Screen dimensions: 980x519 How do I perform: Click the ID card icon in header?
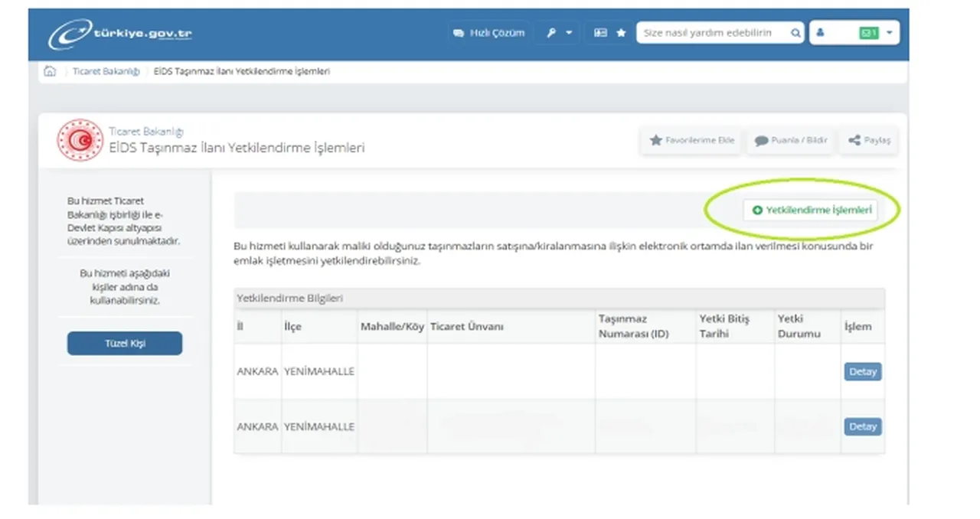point(601,33)
